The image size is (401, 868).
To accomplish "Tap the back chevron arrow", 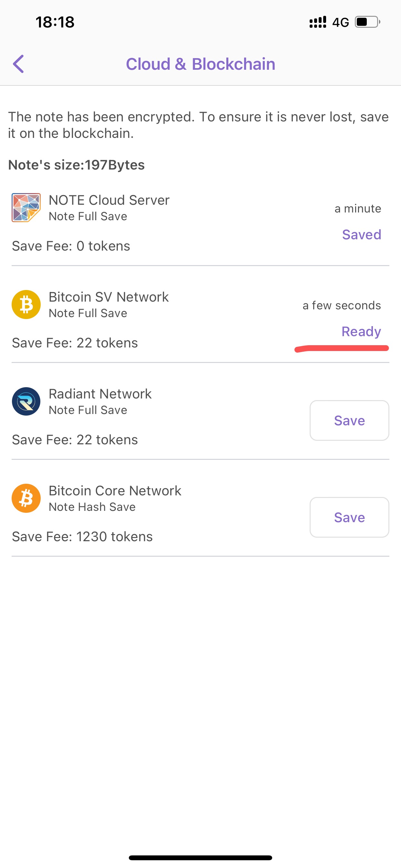I will 18,64.
